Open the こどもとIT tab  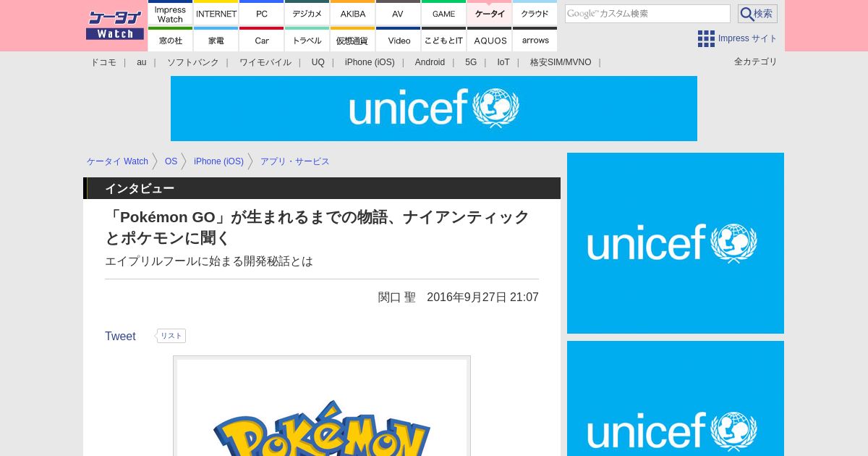(444, 40)
